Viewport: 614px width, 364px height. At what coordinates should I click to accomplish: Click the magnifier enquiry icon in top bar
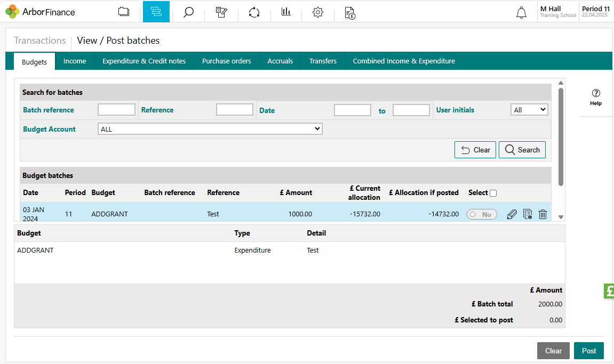pos(188,12)
